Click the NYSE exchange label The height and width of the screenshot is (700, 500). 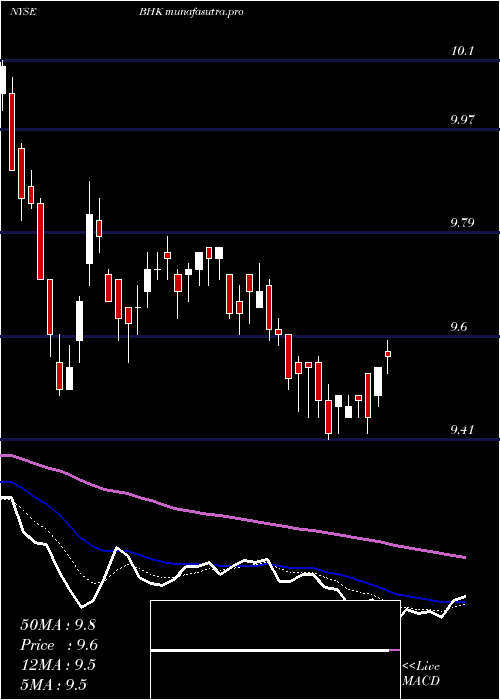click(x=23, y=12)
